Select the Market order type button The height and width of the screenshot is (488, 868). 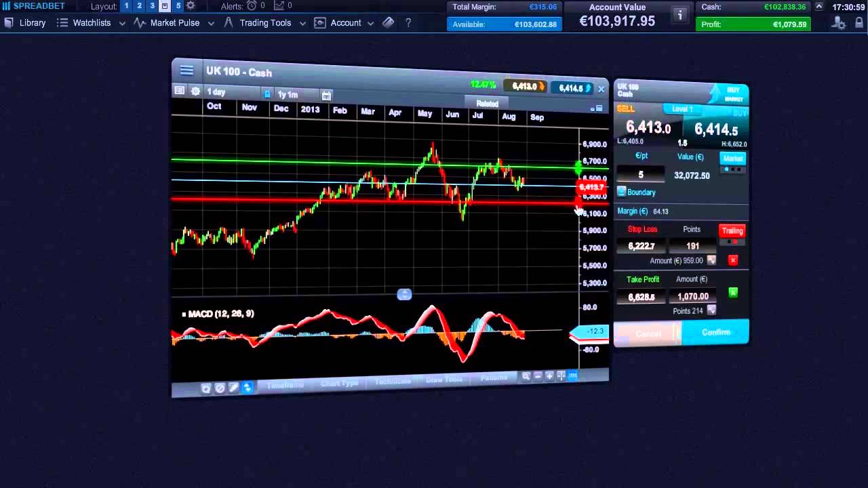click(x=732, y=159)
